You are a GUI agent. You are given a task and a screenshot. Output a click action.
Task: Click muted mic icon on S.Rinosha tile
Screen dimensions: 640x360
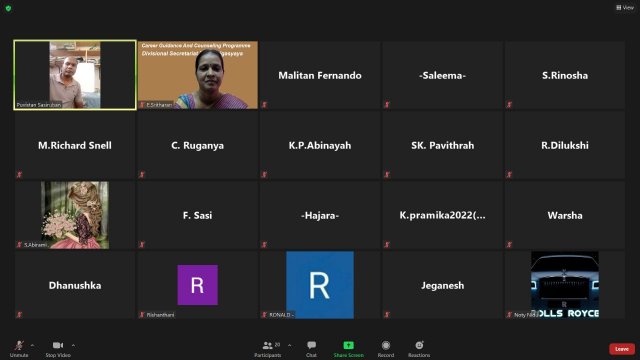[x=509, y=105]
